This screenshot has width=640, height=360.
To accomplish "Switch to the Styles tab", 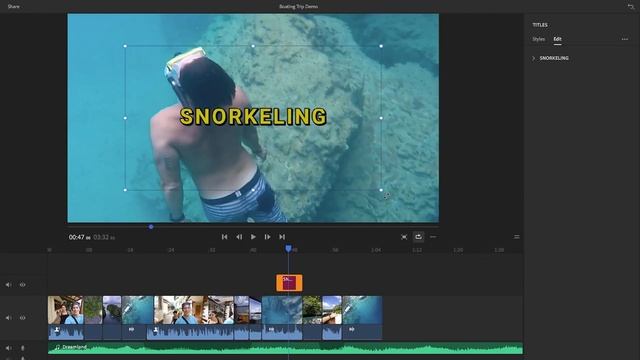I will tap(538, 39).
